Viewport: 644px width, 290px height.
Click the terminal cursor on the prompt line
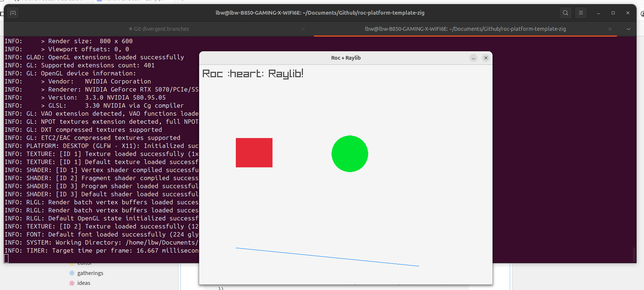point(6,259)
